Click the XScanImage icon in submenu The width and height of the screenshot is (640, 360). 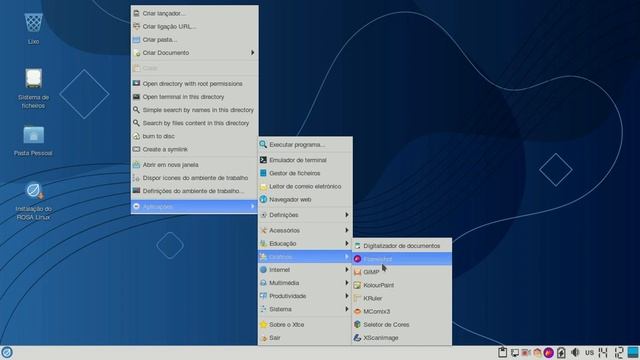[x=358, y=338]
